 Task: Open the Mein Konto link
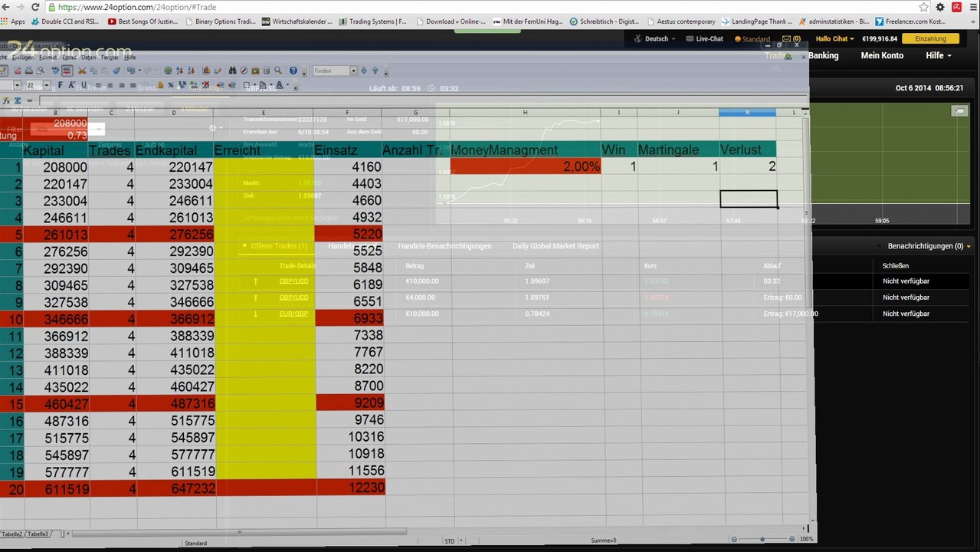pyautogui.click(x=882, y=55)
